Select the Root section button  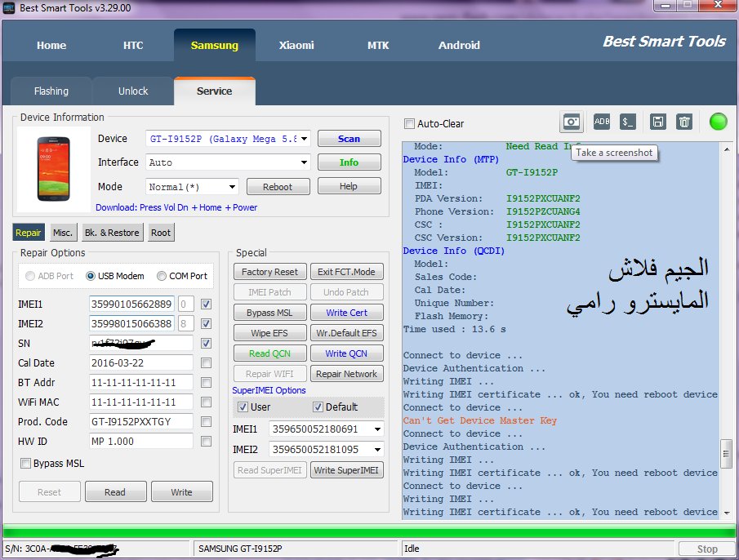[161, 233]
